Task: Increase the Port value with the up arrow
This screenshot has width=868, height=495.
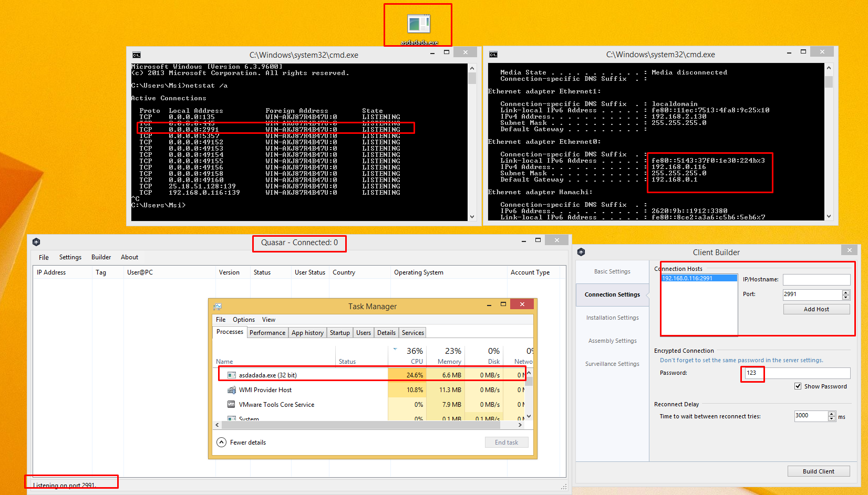Action: coord(846,292)
